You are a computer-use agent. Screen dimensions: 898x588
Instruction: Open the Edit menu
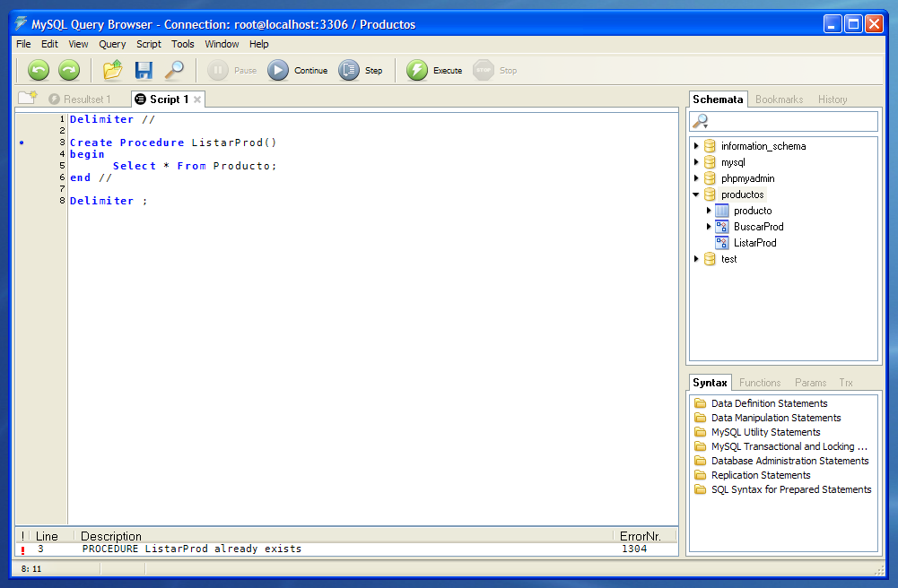49,44
